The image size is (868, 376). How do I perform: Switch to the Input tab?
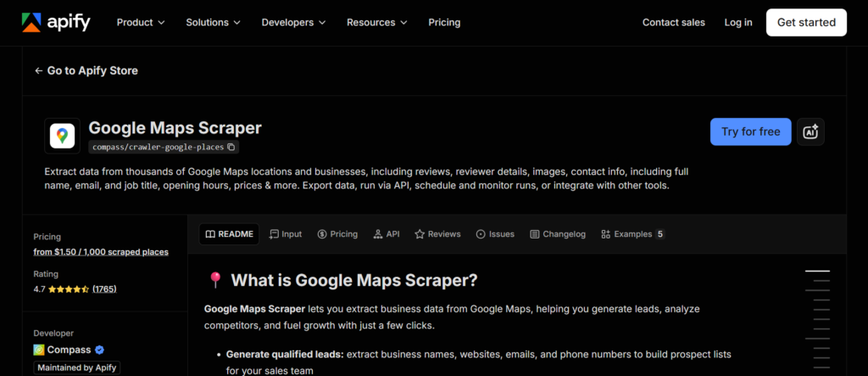(286, 234)
